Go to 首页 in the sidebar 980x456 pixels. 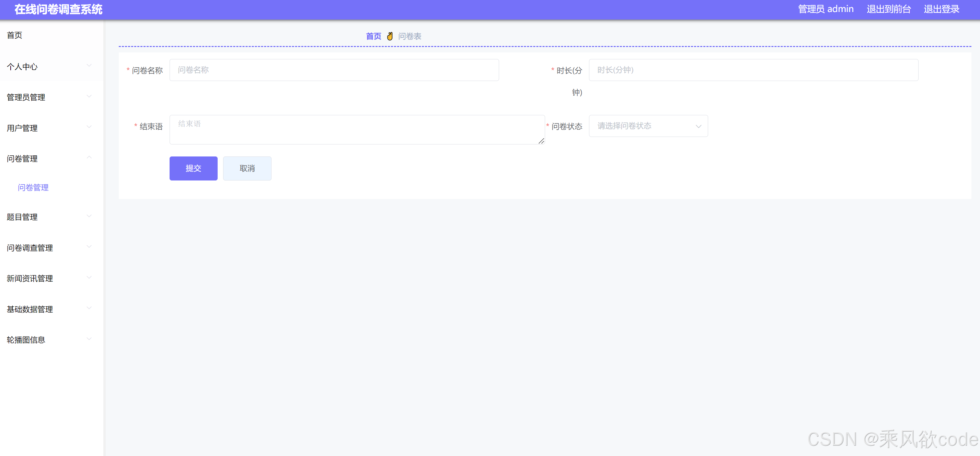pos(14,35)
